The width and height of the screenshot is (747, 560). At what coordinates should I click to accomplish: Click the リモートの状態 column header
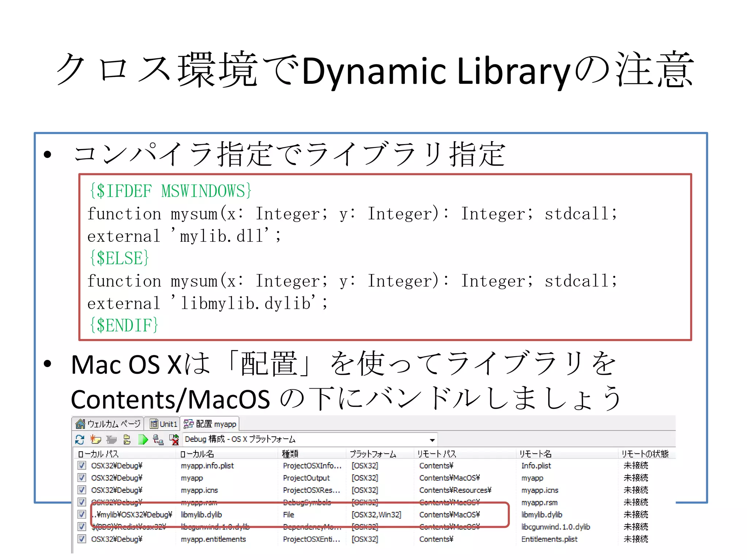tap(647, 454)
